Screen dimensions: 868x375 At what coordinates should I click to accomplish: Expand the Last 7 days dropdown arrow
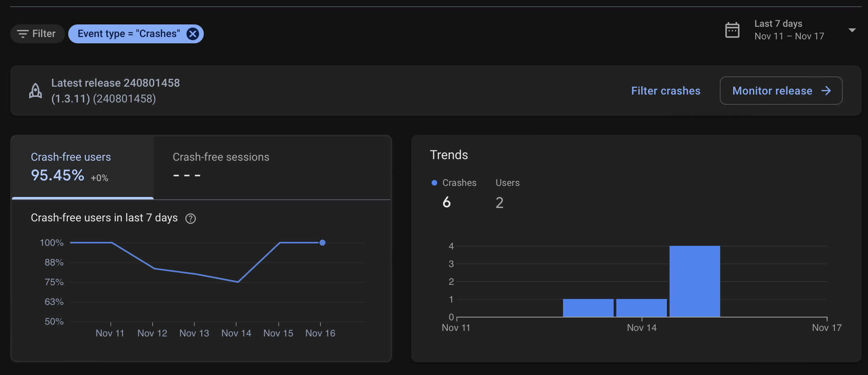[x=852, y=30]
